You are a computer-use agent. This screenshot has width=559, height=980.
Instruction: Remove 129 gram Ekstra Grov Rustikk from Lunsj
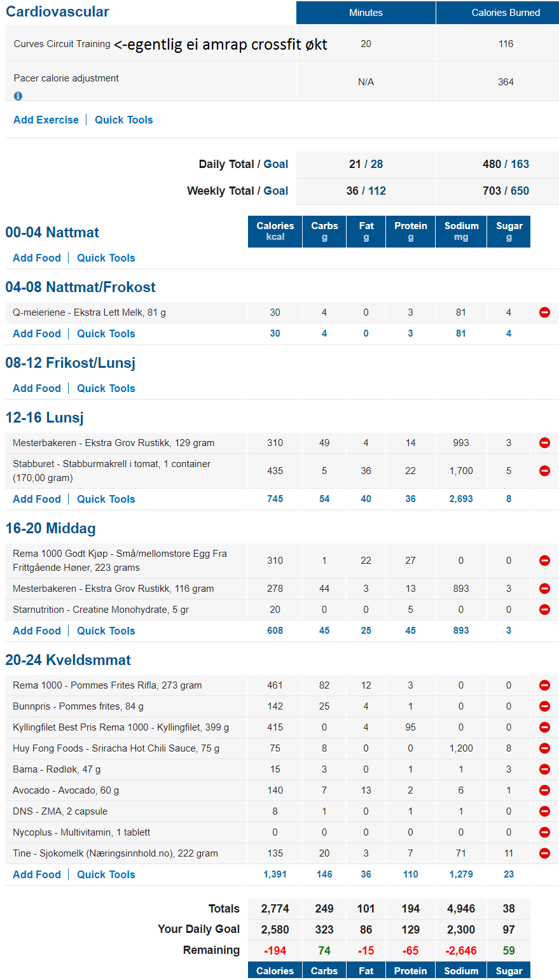point(544,443)
